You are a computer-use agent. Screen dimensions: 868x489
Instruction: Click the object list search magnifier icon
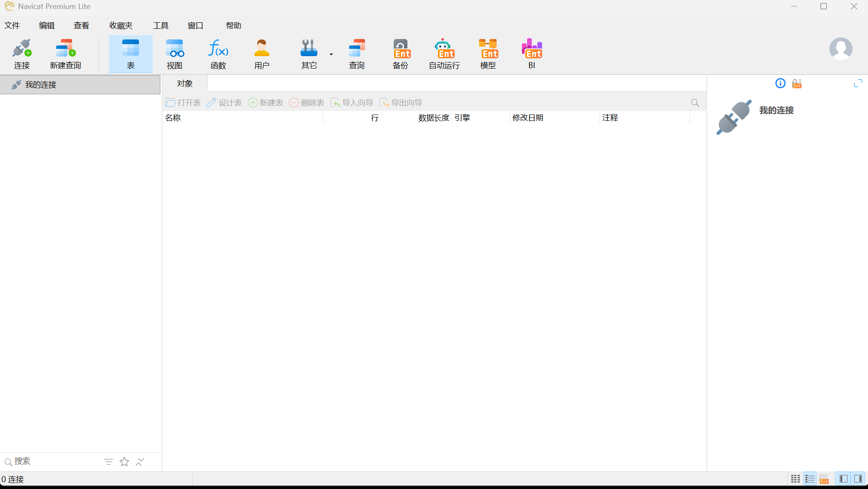point(695,103)
